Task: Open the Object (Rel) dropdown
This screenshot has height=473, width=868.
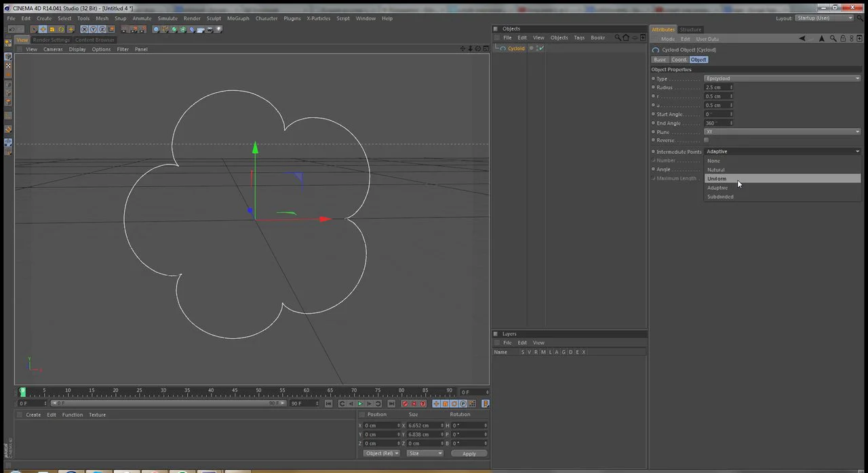Action: (382, 453)
